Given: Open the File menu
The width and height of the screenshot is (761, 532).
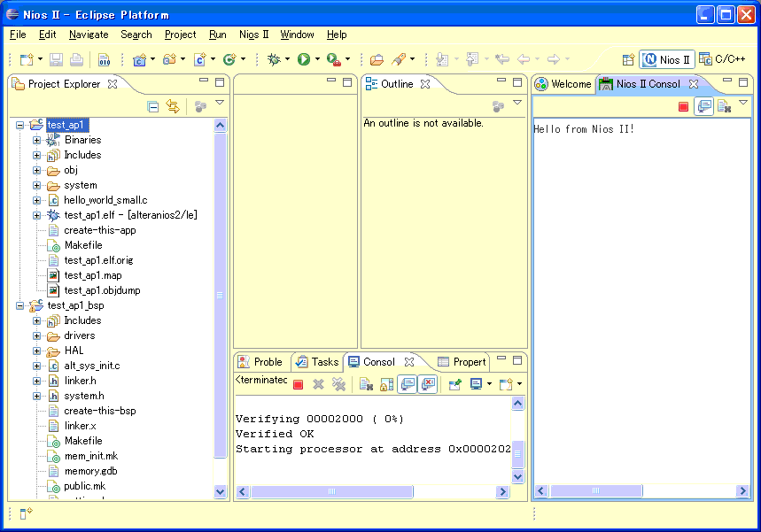Looking at the screenshot, I should click(18, 35).
